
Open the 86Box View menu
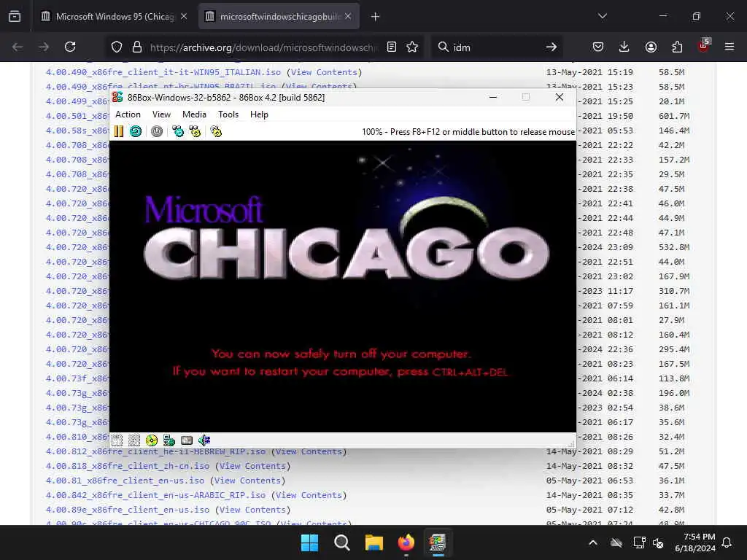[161, 114]
